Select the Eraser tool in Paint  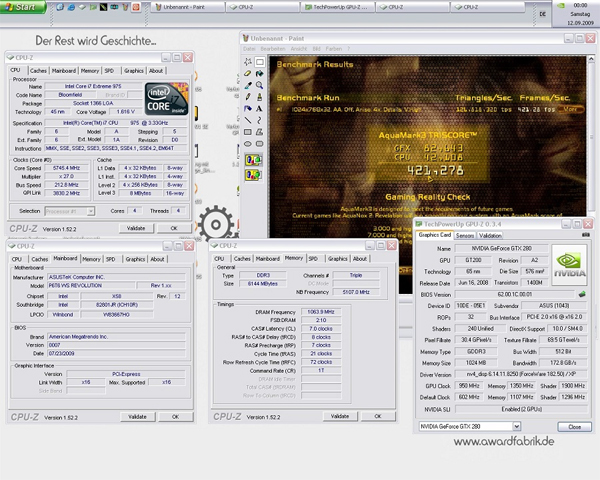click(246, 74)
